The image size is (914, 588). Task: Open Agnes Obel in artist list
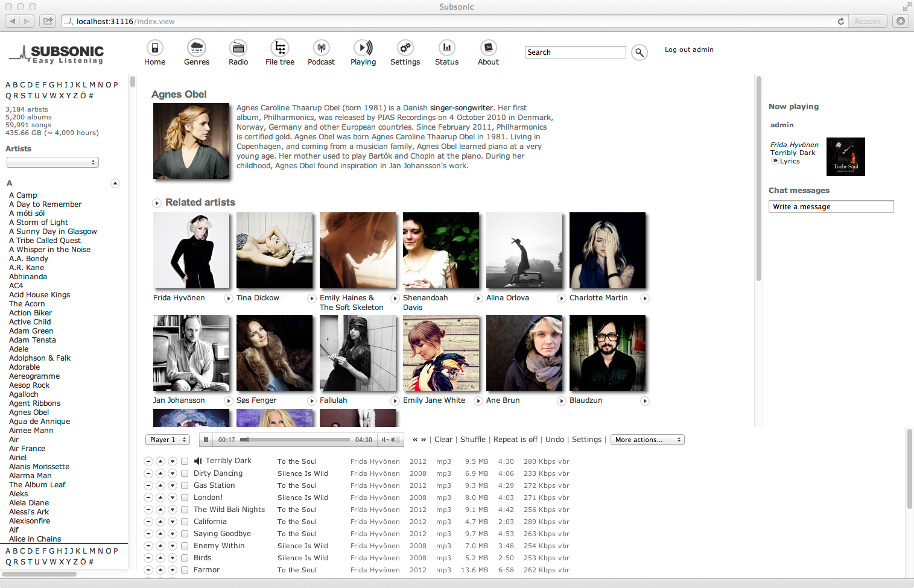(x=29, y=413)
